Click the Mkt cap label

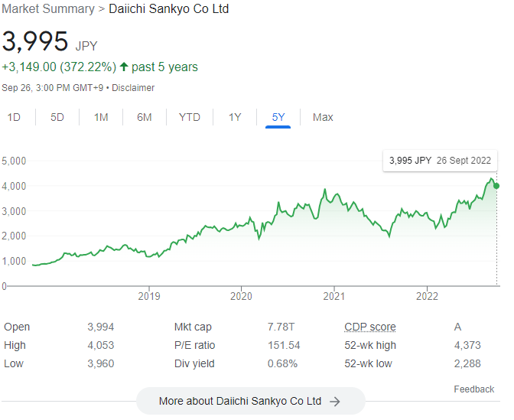pos(193,327)
